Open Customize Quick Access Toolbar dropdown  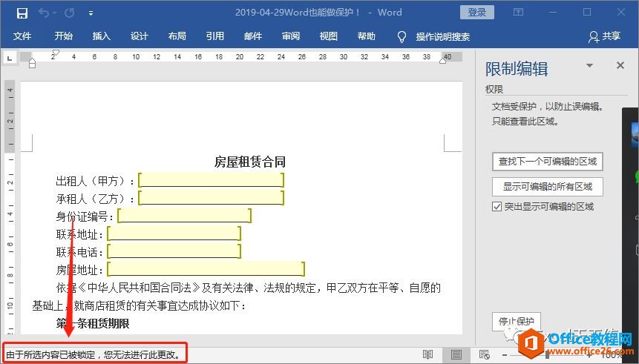[91, 13]
